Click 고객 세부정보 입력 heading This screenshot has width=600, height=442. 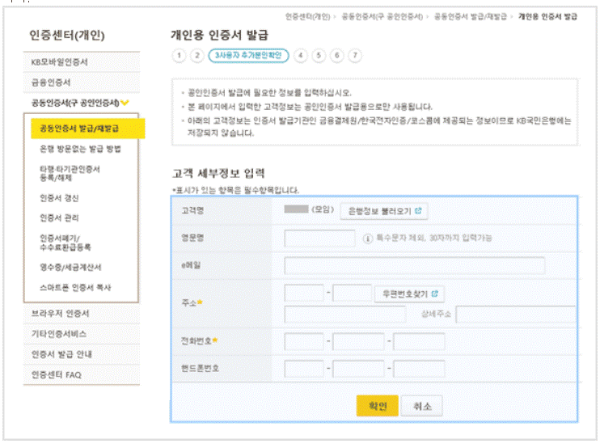[218, 173]
